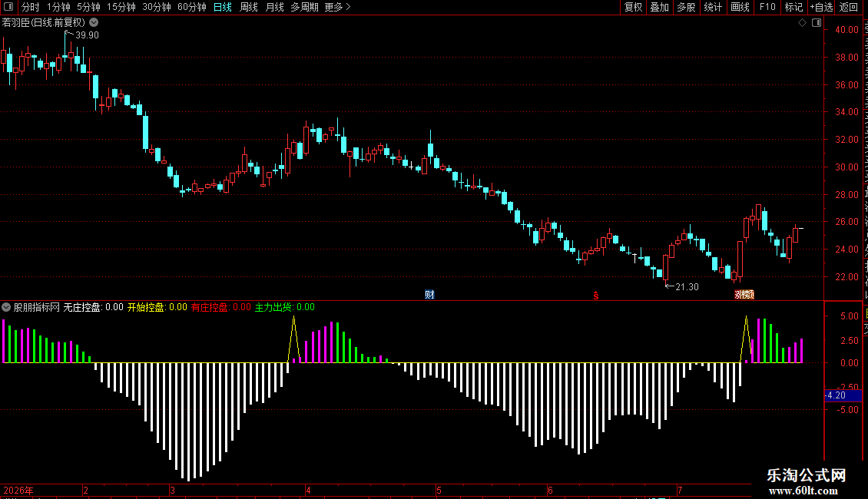The image size is (868, 499).
Task: Click month 7 marker on time axis
Action: pyautogui.click(x=680, y=490)
